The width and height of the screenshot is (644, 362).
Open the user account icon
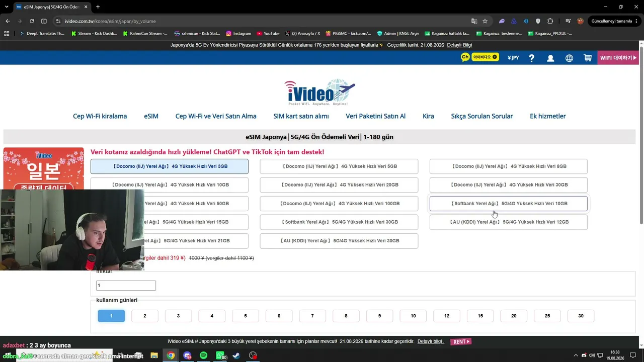click(x=550, y=58)
